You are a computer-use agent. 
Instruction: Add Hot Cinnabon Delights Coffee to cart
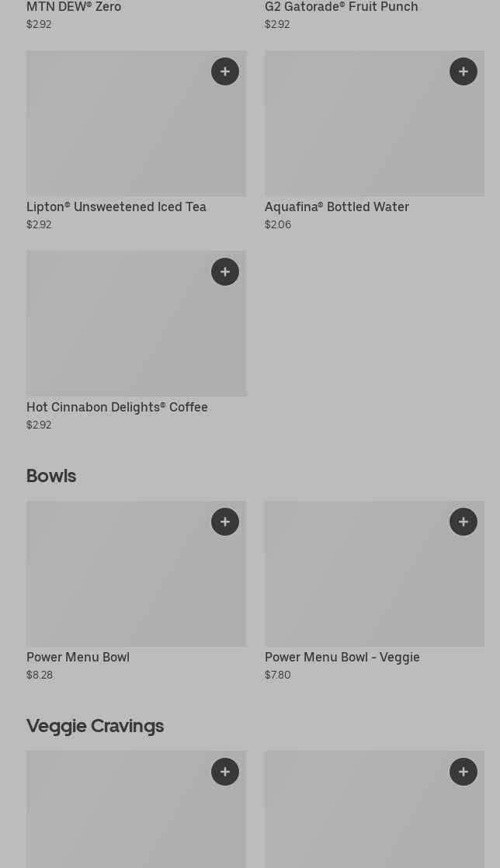pos(225,272)
